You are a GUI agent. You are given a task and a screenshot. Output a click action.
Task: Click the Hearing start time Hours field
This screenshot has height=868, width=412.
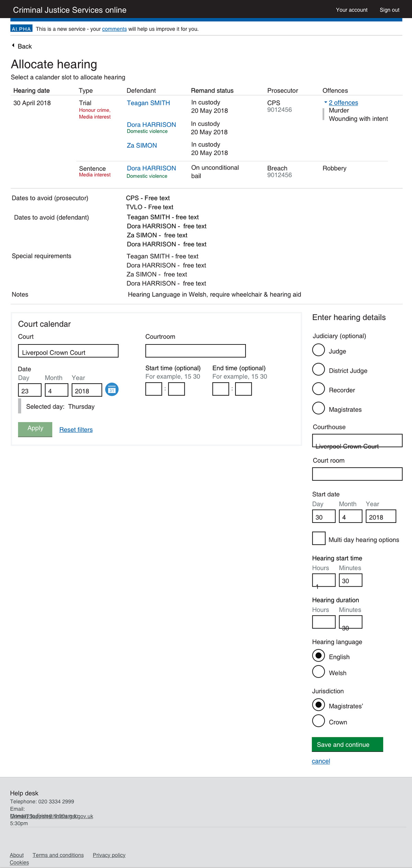tap(324, 580)
